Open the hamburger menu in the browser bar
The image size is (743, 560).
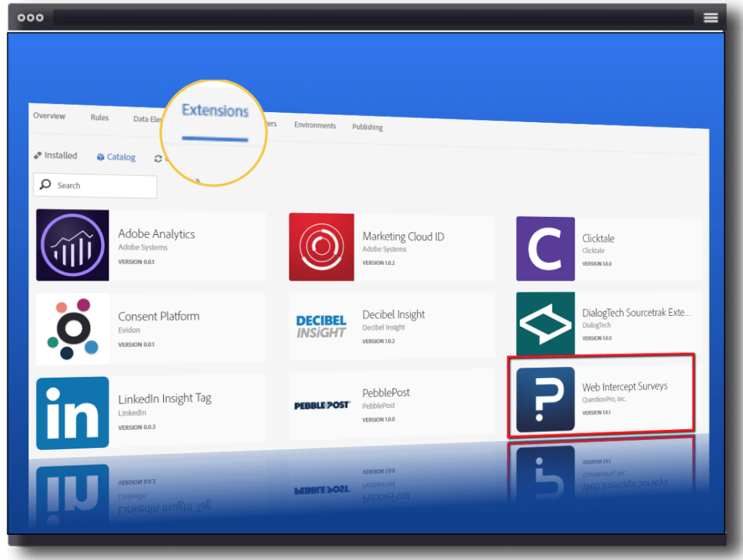(710, 18)
